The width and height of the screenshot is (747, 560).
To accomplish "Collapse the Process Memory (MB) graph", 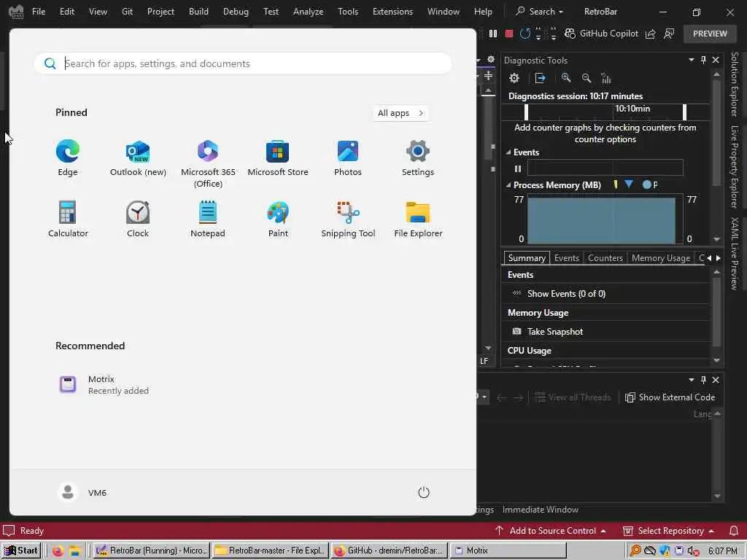I will pos(508,184).
